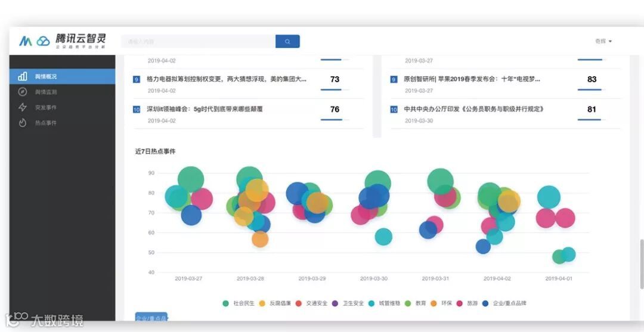Click the page vertical scrollbar thumb

[641, 265]
